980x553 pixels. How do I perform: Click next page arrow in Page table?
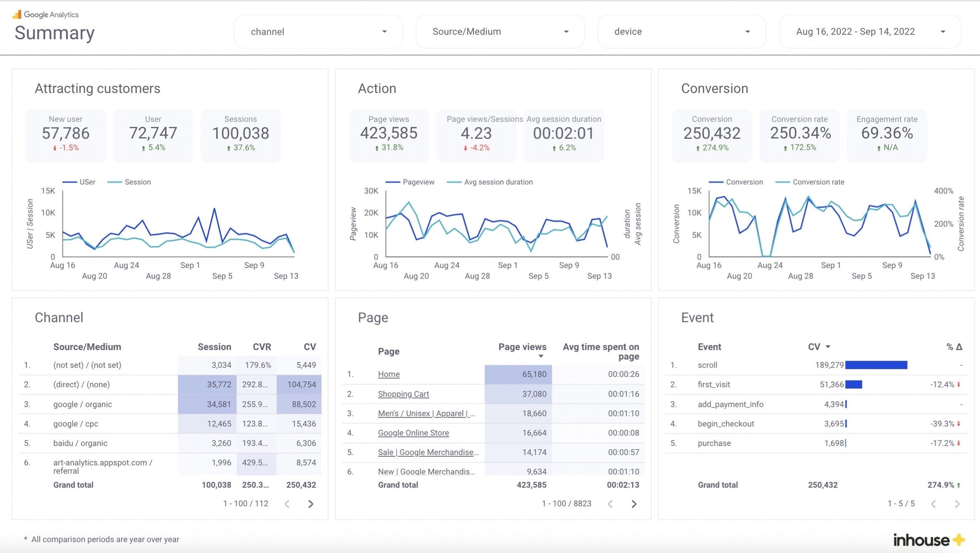click(x=634, y=504)
